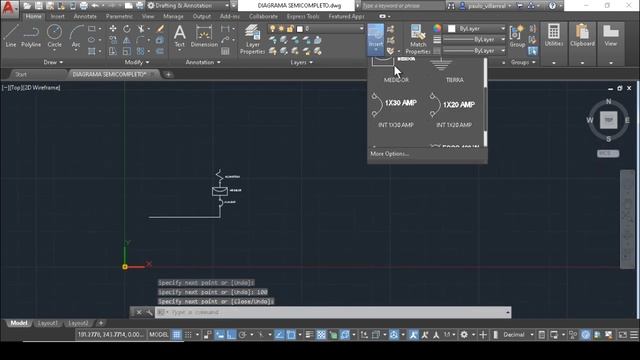
Task: Select the Polyline tool
Action: [31, 36]
